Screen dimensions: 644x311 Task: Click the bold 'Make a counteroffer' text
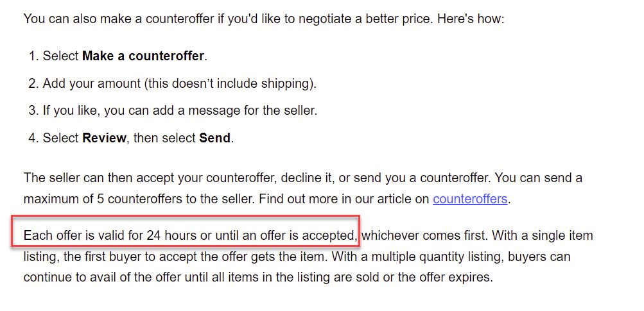click(x=143, y=56)
